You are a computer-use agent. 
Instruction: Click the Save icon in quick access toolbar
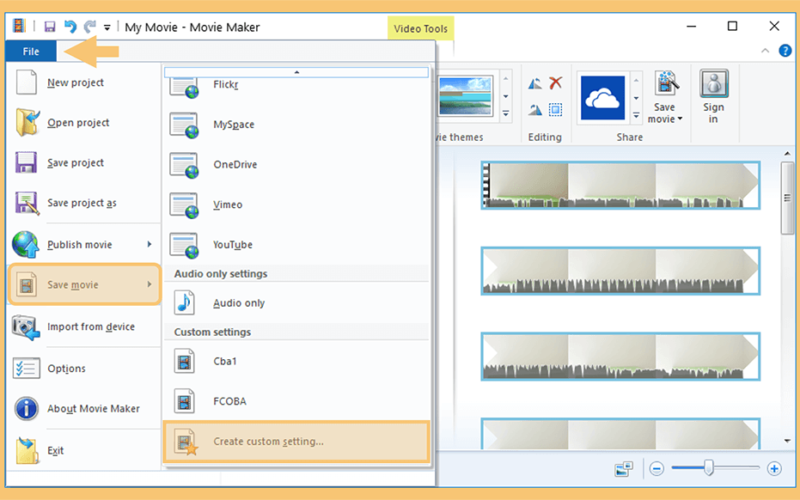coord(49,27)
